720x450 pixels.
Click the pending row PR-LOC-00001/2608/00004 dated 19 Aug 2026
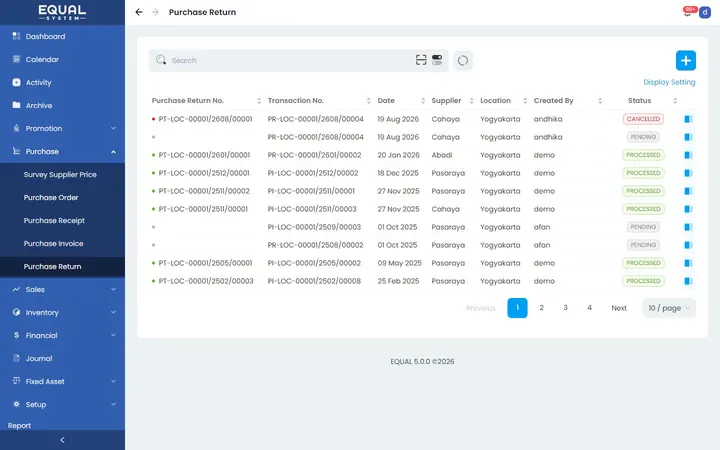pos(422,137)
